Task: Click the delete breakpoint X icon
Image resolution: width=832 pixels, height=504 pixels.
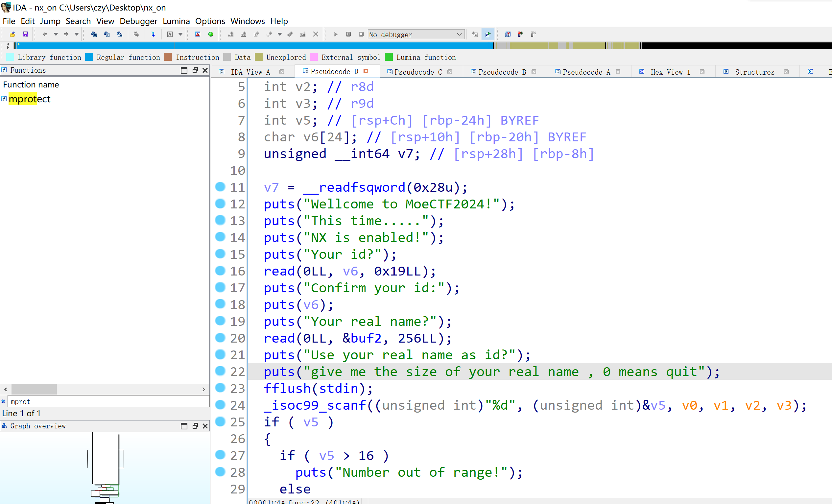Action: [x=533, y=34]
